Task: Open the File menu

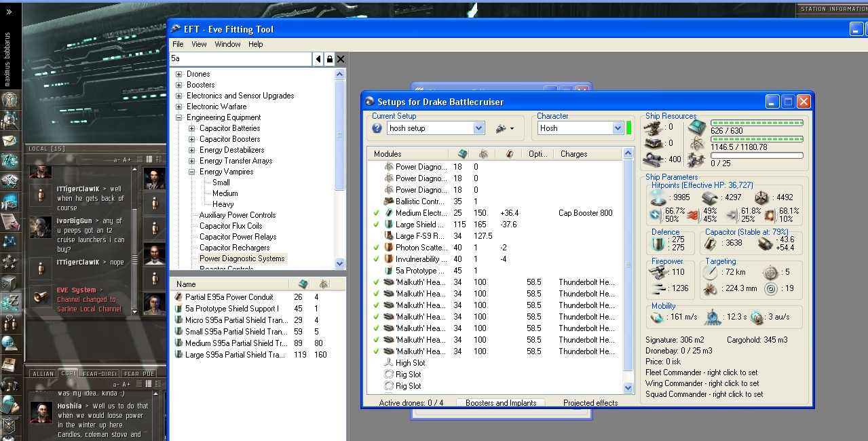Action: coord(177,44)
